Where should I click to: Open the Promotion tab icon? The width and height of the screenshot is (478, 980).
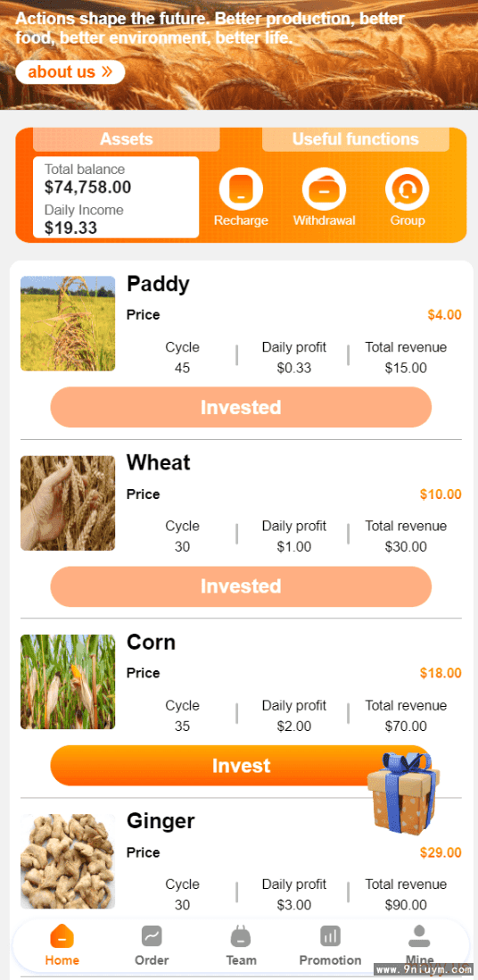tap(331, 936)
